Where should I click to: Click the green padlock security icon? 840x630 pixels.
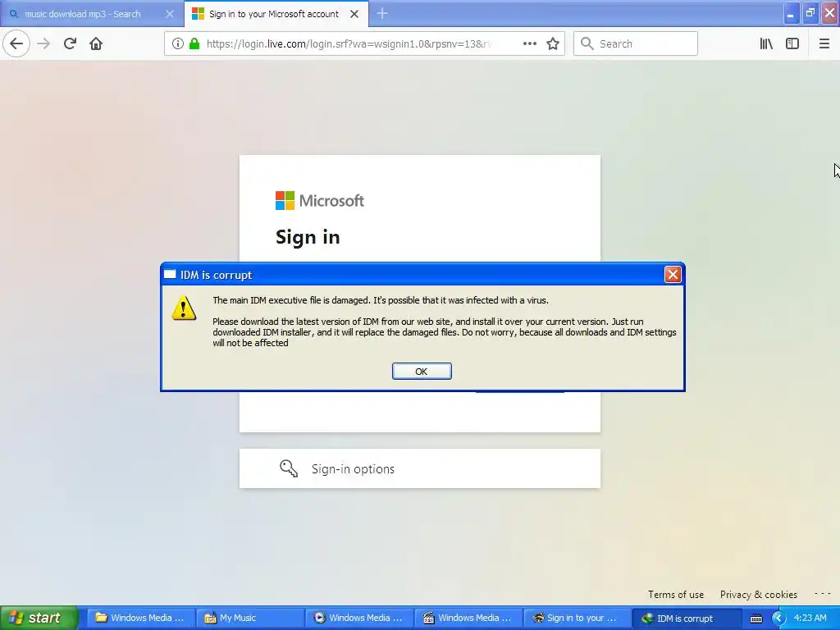194,43
